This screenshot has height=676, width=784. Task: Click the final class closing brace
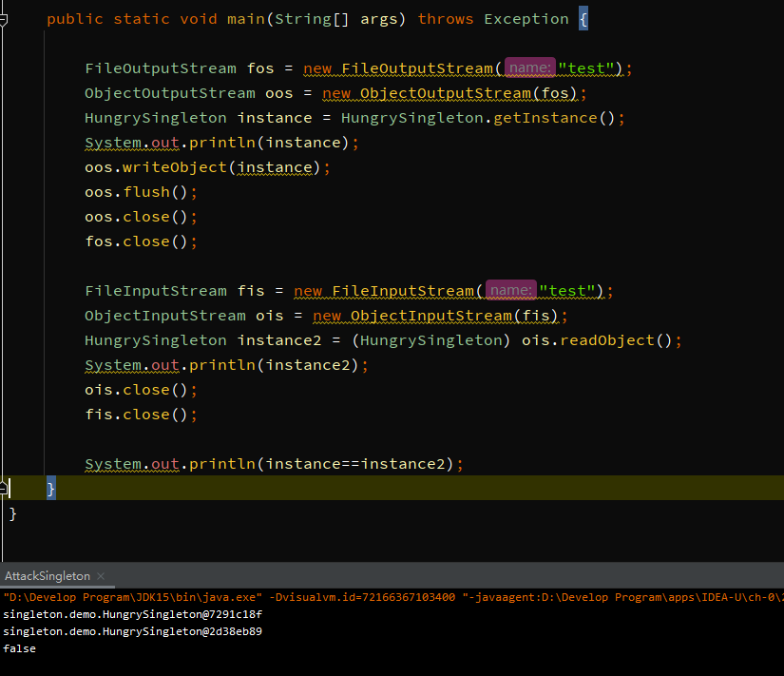pos(13,513)
